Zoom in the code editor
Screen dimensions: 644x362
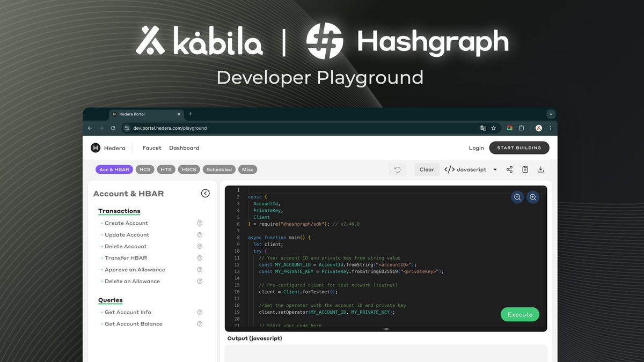pos(533,197)
